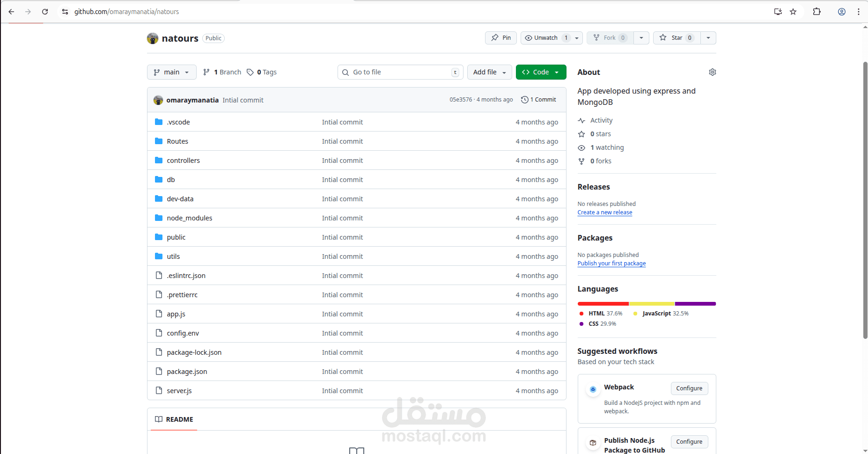
Task: Click red HTML segment of language bar
Action: [x=603, y=304]
